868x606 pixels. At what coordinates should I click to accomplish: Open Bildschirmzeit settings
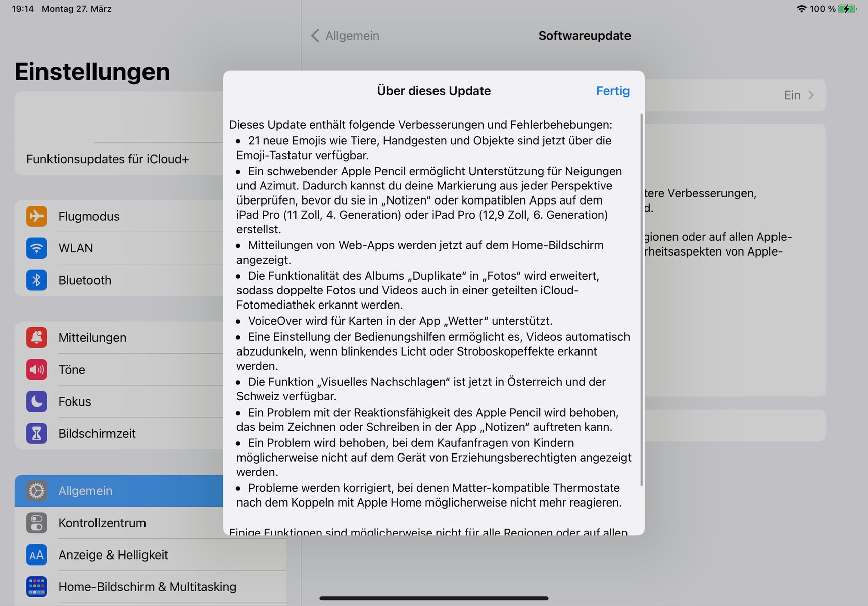pyautogui.click(x=119, y=433)
